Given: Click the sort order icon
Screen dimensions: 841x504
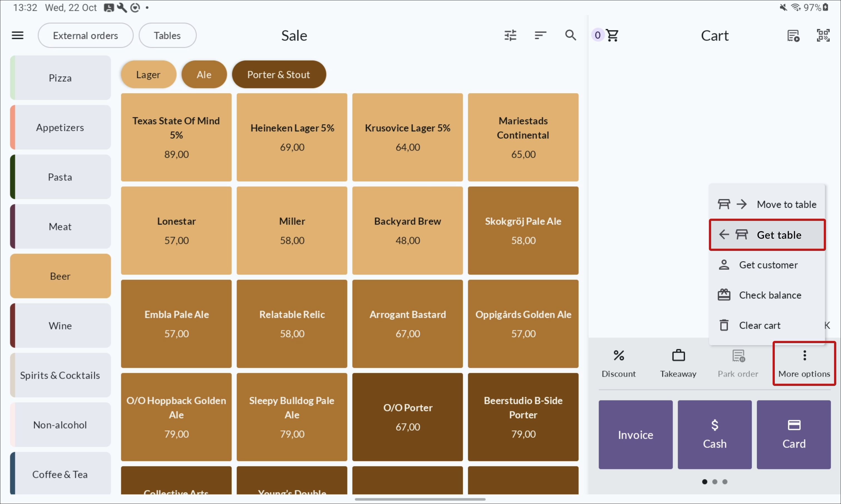Looking at the screenshot, I should [x=540, y=35].
